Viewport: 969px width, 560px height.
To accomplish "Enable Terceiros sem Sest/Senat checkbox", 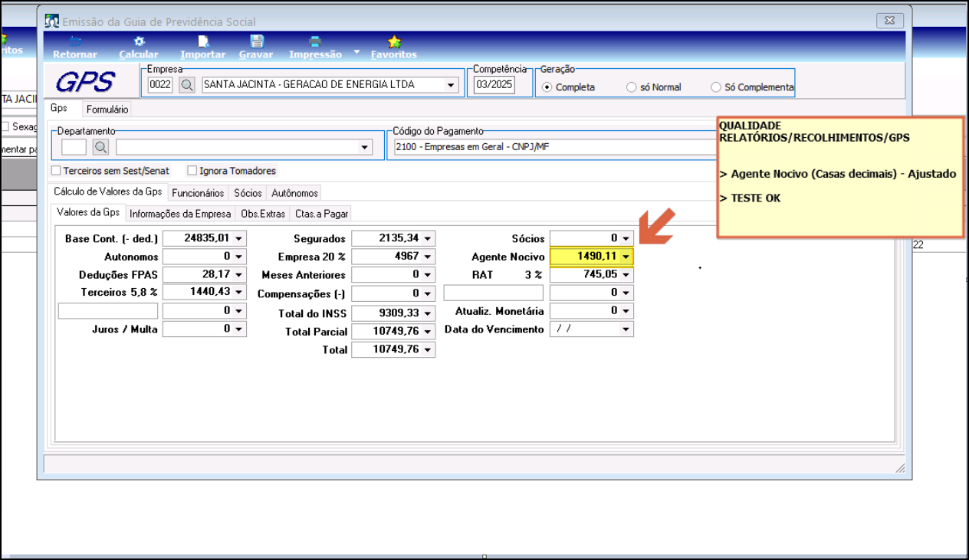I will click(56, 171).
